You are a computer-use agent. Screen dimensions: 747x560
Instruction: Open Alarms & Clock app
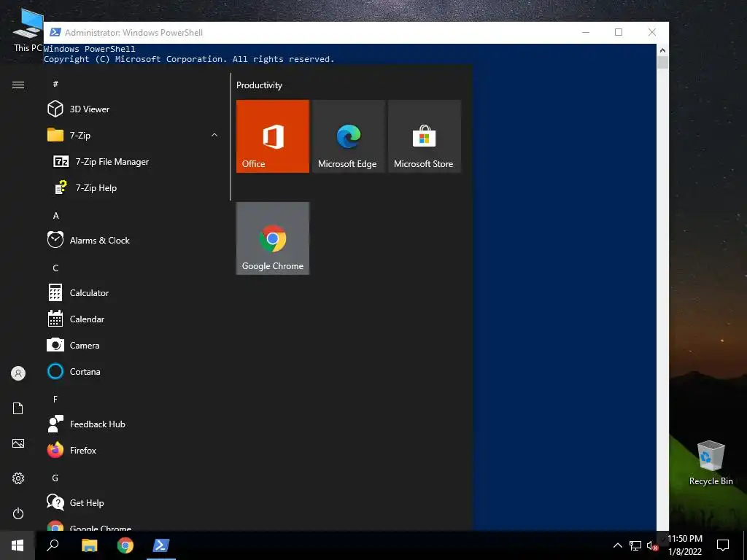coord(133,241)
